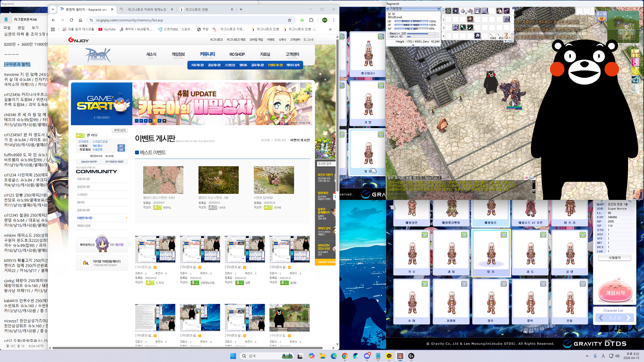Open the 파일 menu in Notepad
Viewport: 644px width, 362px height.
[7, 28]
